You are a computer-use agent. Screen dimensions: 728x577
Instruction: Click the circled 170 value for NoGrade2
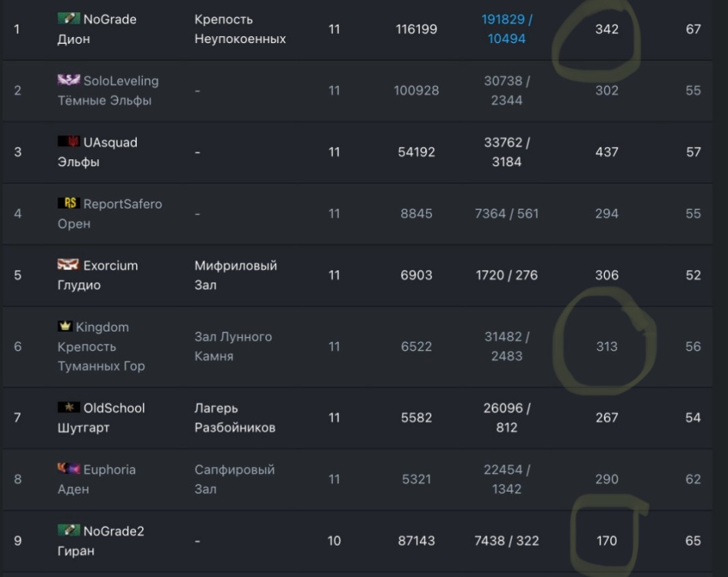607,541
